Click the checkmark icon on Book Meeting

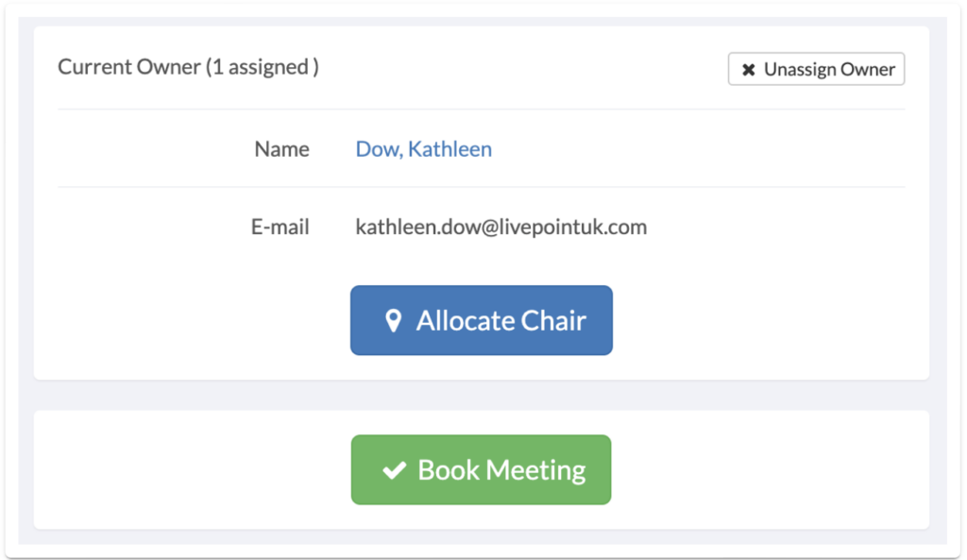coord(394,470)
